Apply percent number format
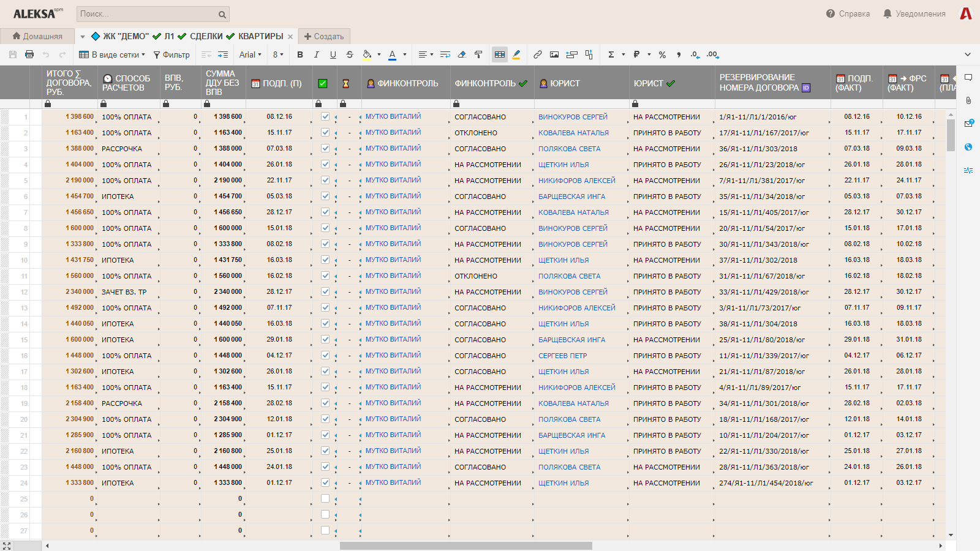The width and height of the screenshot is (980, 551). 662,54
